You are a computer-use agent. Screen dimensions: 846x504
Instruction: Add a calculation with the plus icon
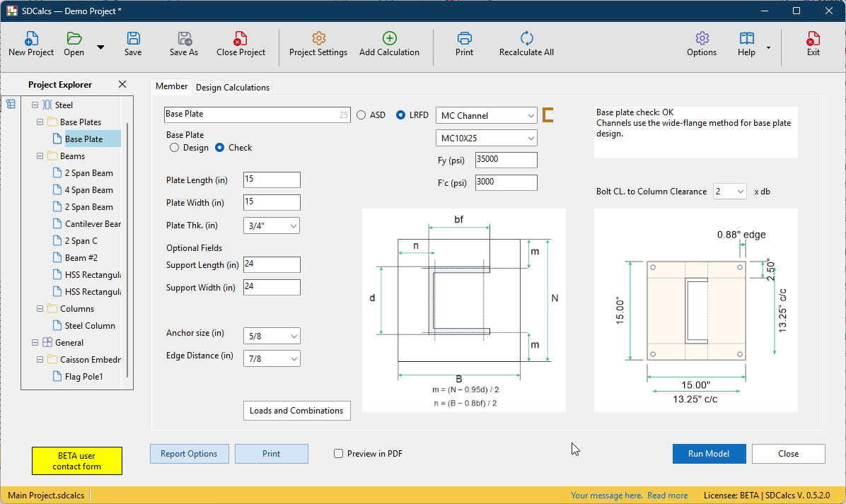click(390, 39)
